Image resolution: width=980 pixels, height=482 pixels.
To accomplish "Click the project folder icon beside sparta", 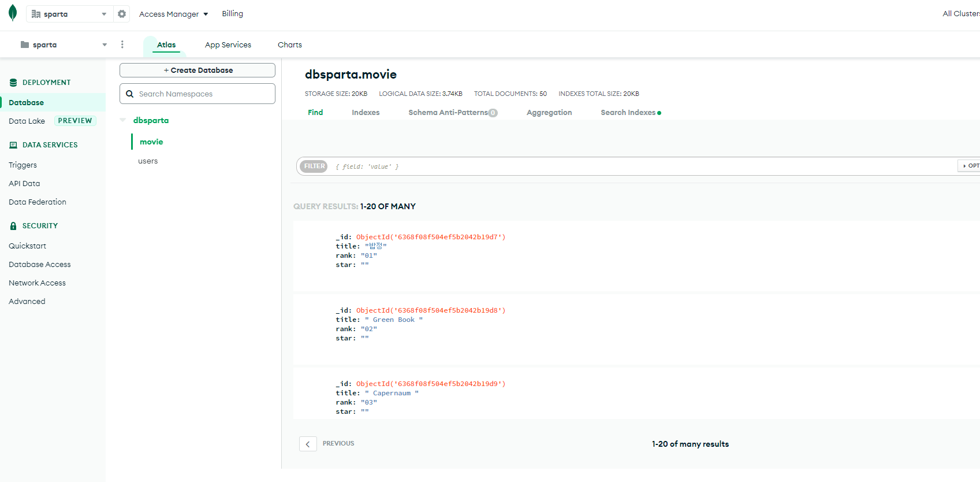I will coord(25,45).
